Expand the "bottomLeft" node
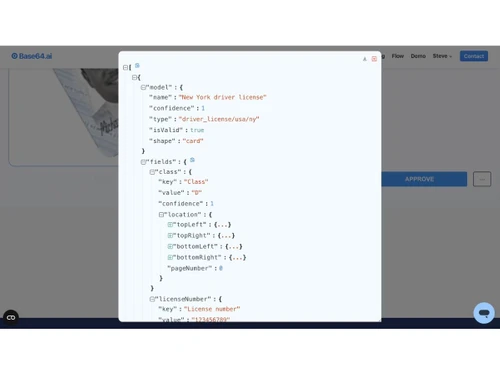This screenshot has width=500, height=375. tap(170, 247)
